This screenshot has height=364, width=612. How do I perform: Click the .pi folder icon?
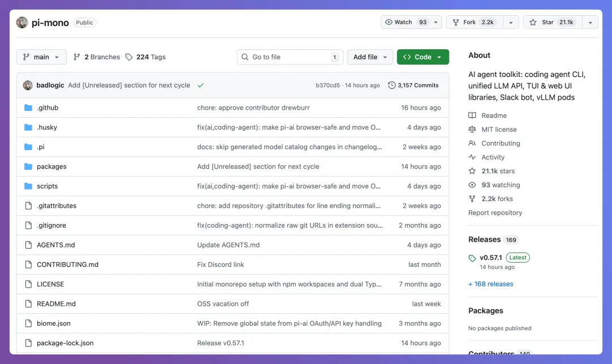[x=28, y=147]
